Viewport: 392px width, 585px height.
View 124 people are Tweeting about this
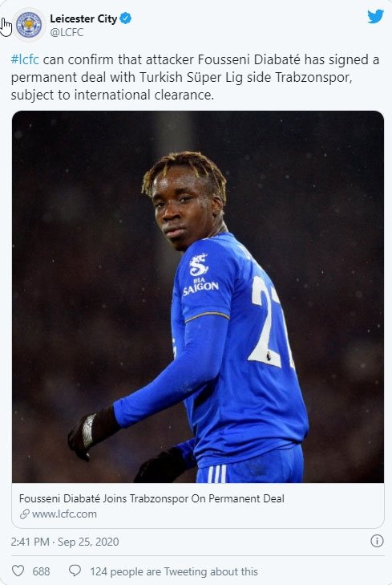[174, 571]
